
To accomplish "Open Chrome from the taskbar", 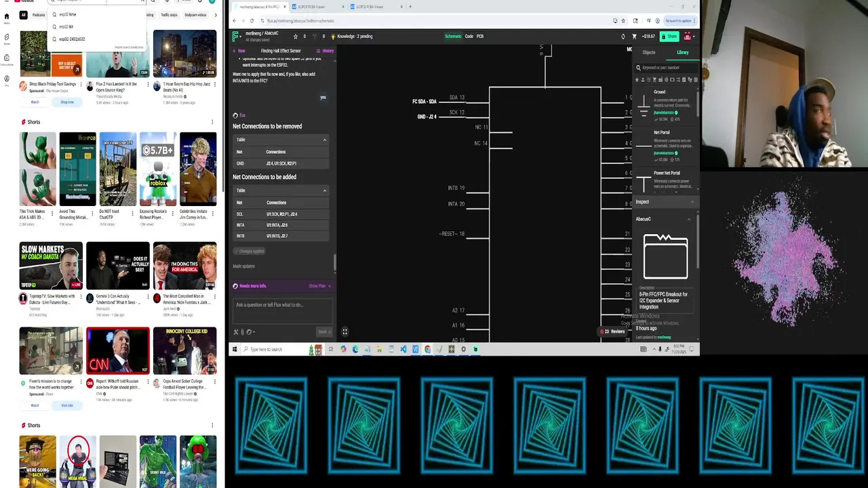I will coord(428,349).
